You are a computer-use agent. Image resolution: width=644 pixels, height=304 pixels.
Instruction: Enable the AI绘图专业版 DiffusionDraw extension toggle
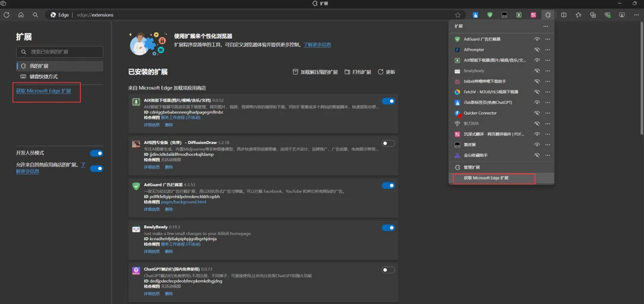[x=388, y=143]
